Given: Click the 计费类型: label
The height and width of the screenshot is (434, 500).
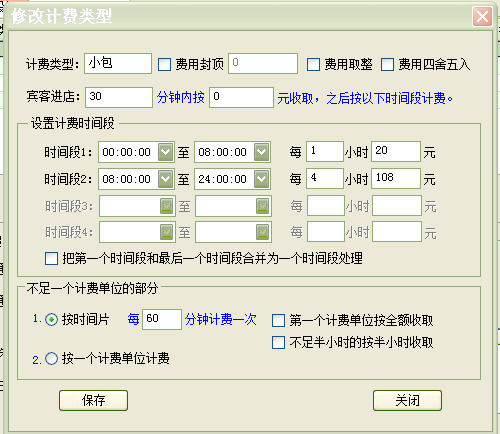Looking at the screenshot, I should (53, 64).
